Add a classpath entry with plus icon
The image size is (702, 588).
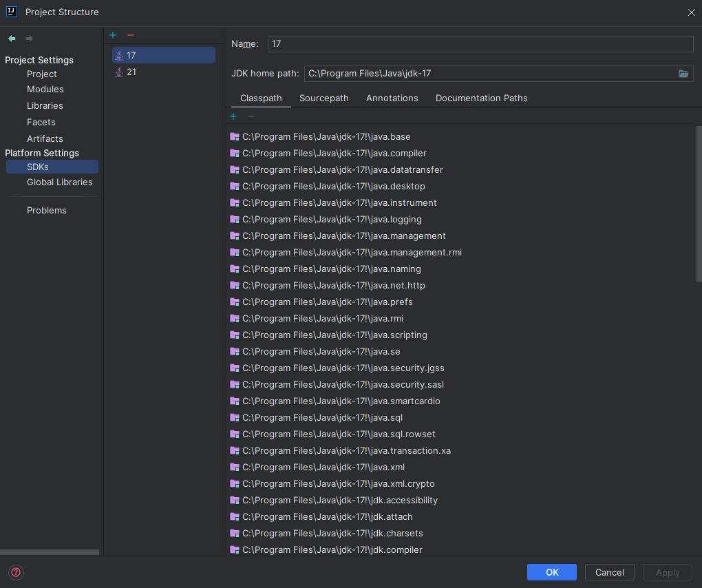[233, 116]
